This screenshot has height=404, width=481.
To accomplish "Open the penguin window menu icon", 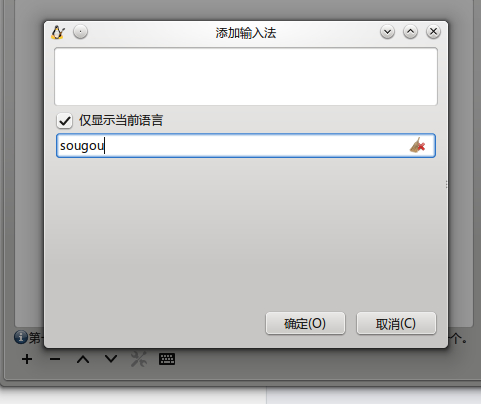I will (x=58, y=32).
